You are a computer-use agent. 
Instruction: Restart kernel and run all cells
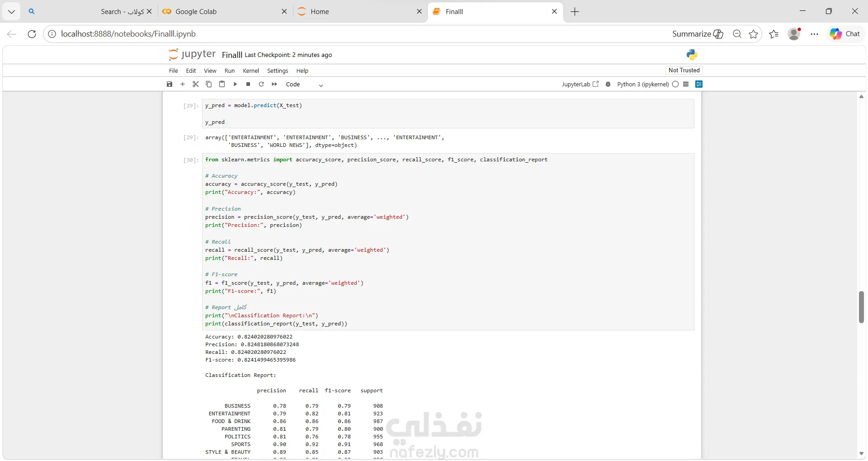pos(274,84)
